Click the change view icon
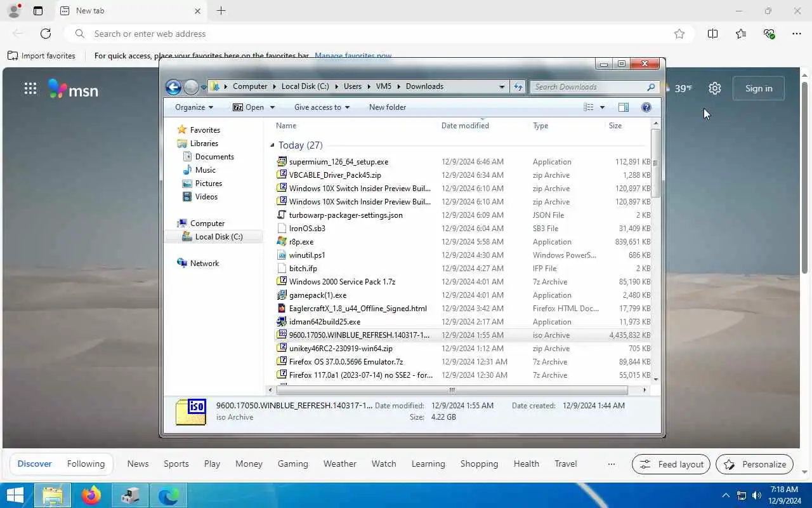The image size is (812, 508). 589,107
